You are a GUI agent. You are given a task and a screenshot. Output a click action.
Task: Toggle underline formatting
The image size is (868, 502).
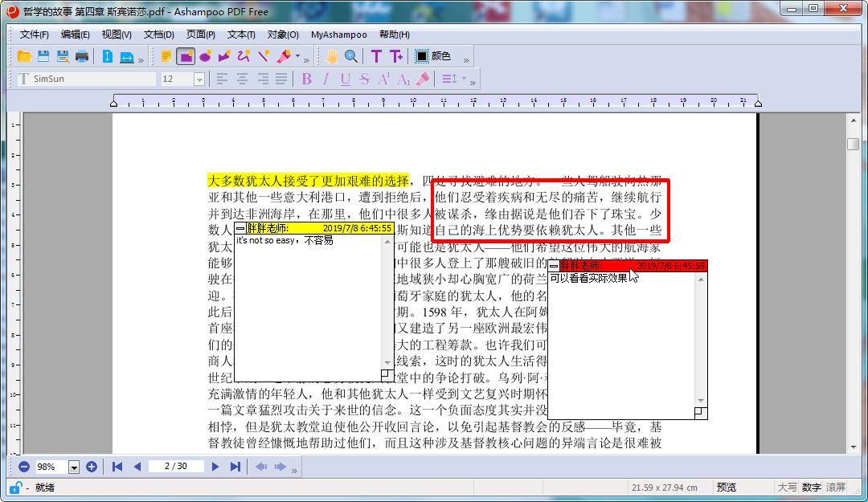point(346,80)
